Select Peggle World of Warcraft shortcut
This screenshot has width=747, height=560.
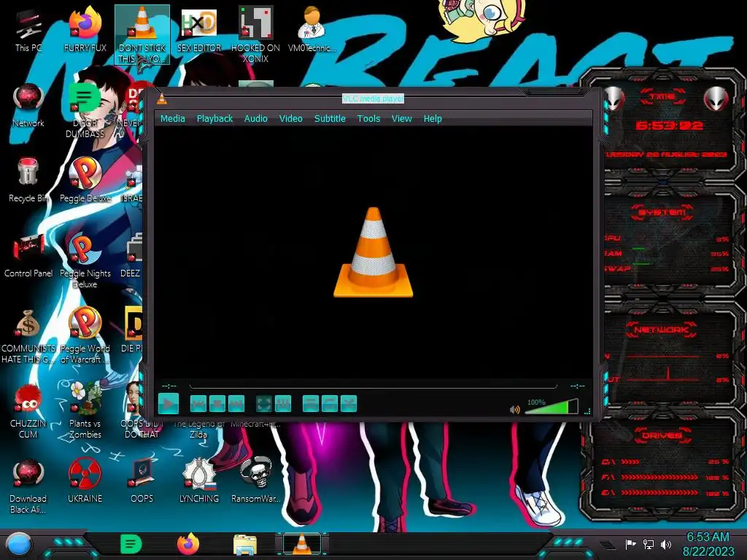click(x=85, y=335)
